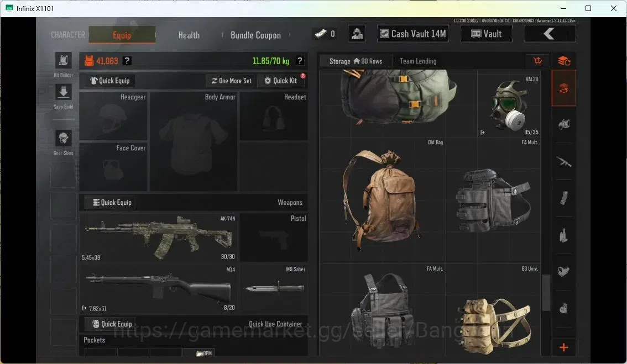Select the M14 rifle slot
Viewport: 627px width, 364px height.
pyautogui.click(x=158, y=288)
